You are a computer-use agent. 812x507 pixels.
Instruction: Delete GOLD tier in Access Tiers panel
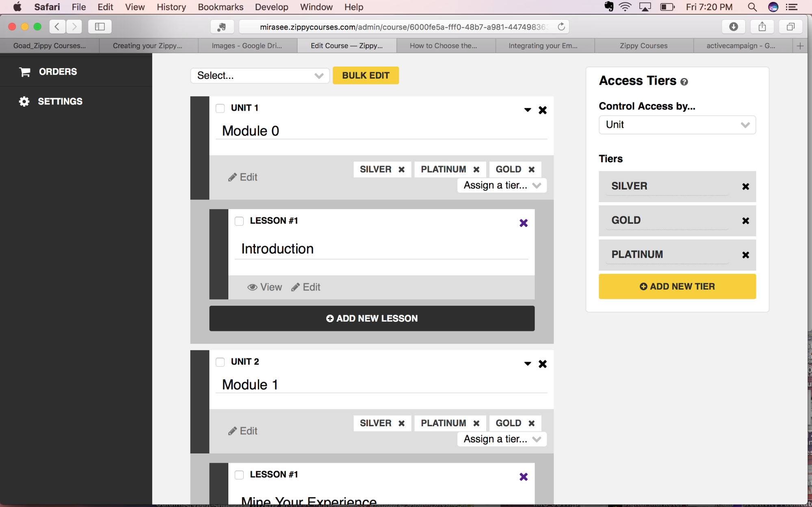(x=745, y=221)
